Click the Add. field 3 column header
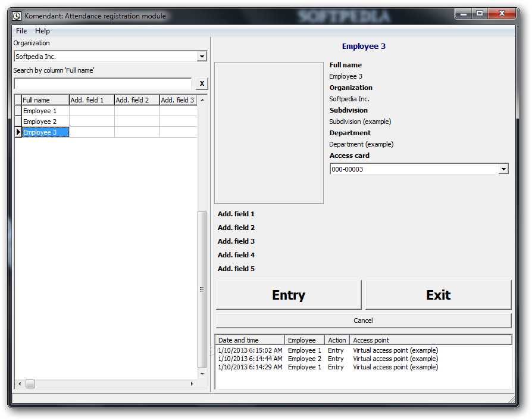Image resolution: width=532 pixels, height=420 pixels. [x=178, y=100]
